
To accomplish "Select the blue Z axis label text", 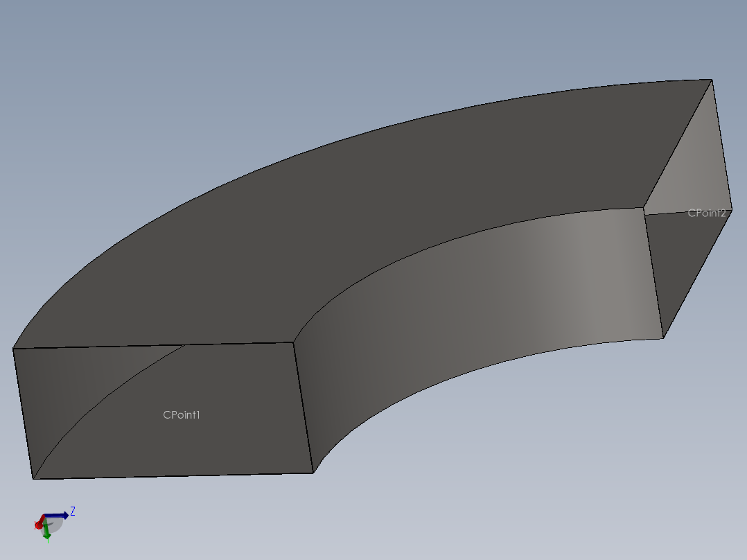I will click(x=72, y=510).
